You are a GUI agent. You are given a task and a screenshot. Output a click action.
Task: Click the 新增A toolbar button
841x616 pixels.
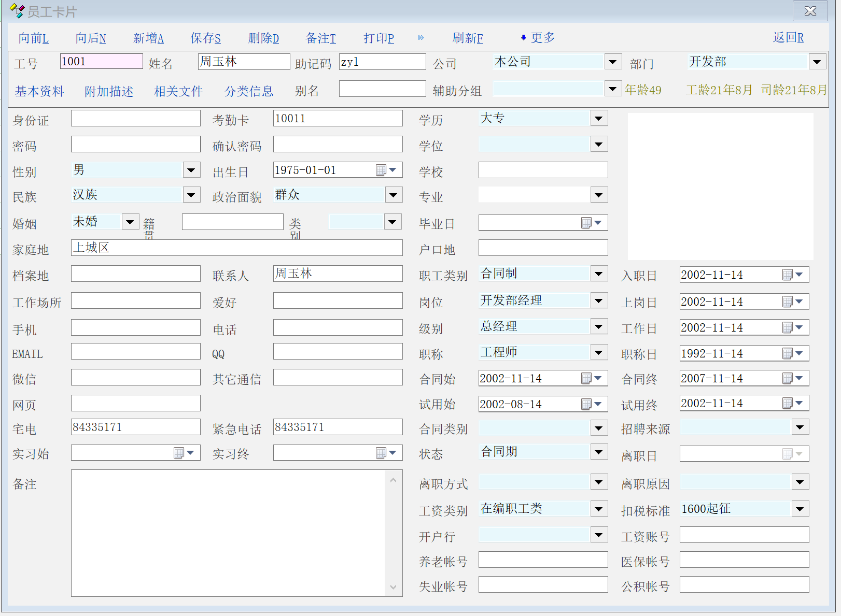pos(148,38)
